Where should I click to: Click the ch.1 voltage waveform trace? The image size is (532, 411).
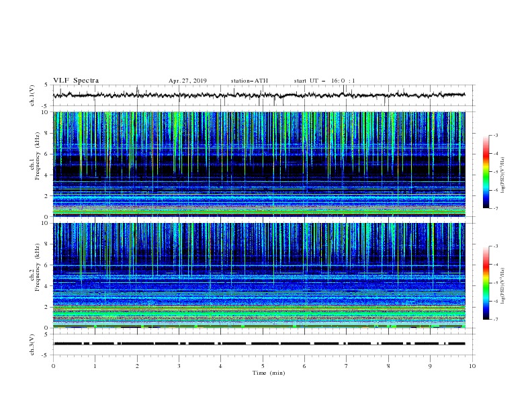(259, 95)
